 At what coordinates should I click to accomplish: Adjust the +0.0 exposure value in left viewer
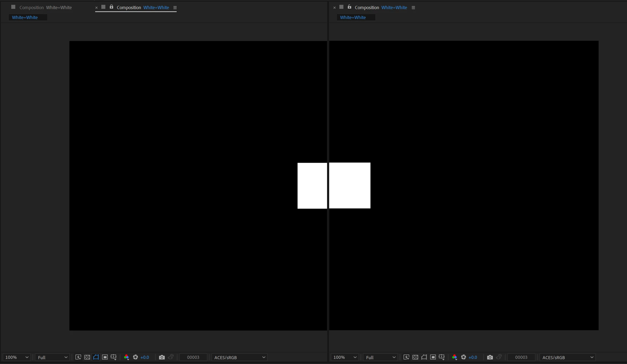pos(145,357)
